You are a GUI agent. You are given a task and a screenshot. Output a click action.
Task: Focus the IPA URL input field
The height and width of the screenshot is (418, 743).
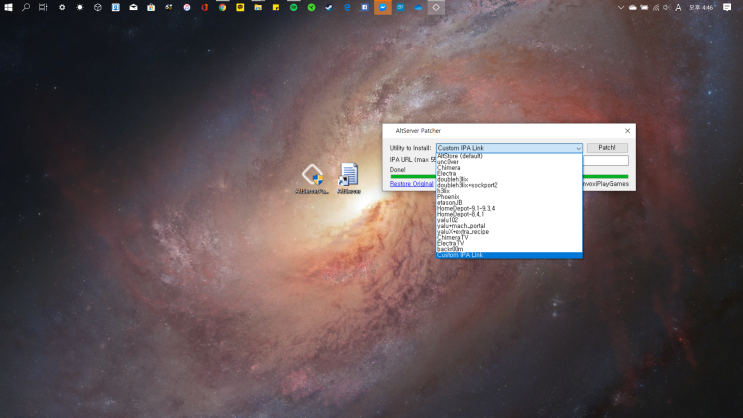[606, 160]
